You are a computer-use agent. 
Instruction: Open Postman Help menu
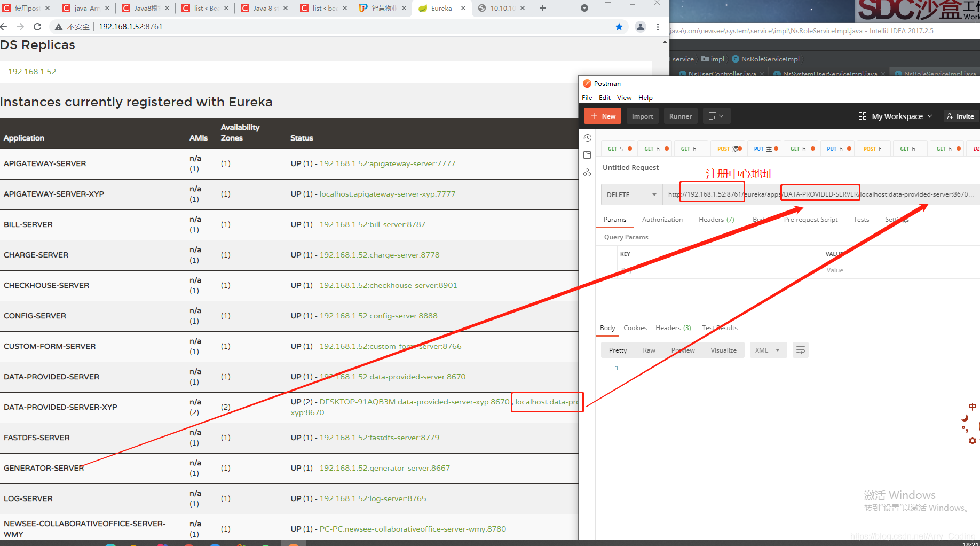coord(645,97)
